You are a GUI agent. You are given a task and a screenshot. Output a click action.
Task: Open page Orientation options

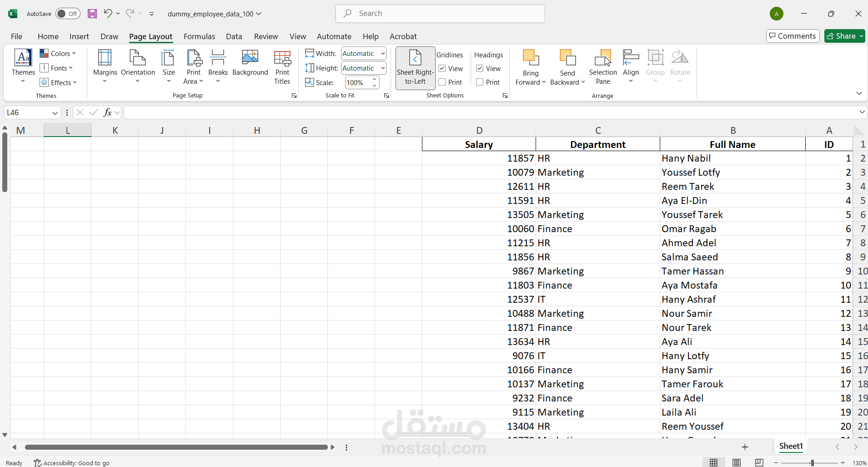click(138, 66)
